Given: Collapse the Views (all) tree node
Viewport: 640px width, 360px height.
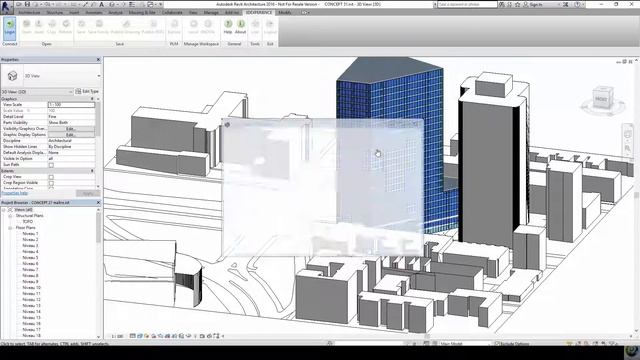Looking at the screenshot, I should tap(4, 210).
